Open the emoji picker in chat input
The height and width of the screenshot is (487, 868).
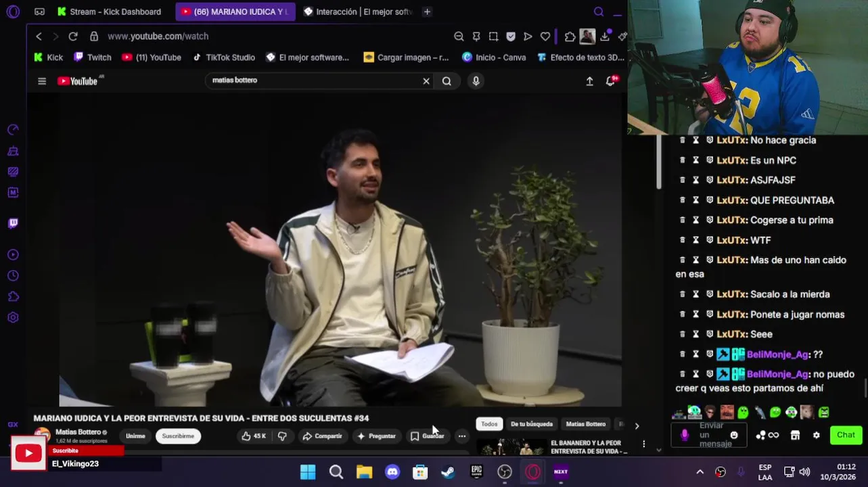[735, 435]
